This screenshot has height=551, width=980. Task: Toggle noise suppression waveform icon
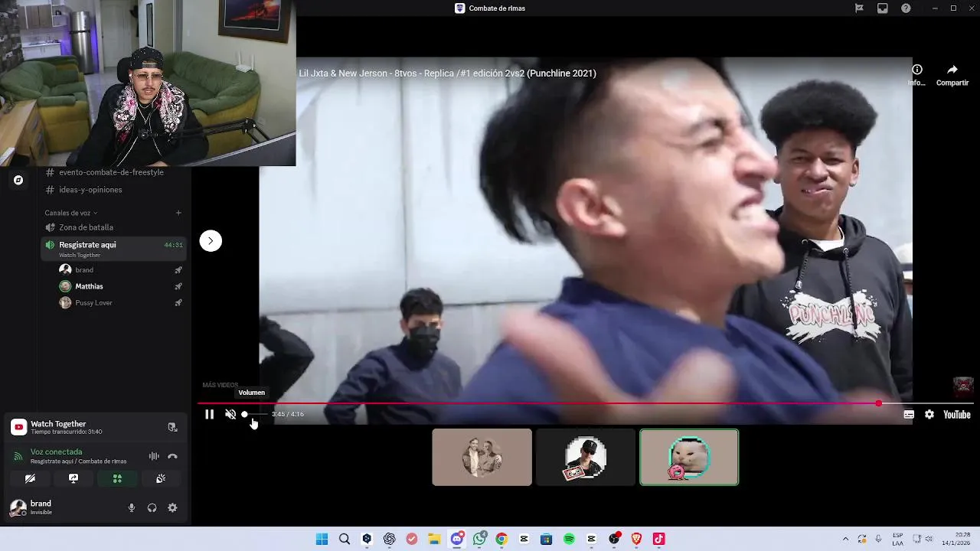[x=154, y=456]
